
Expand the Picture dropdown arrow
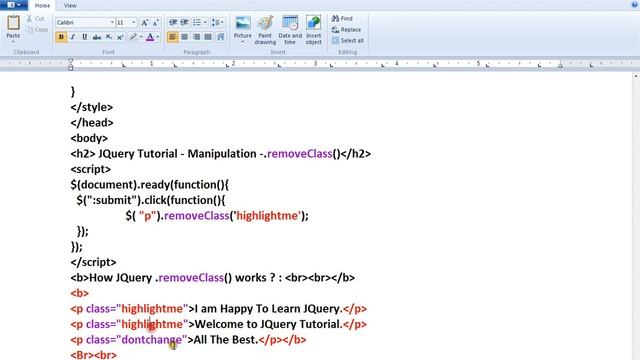[x=242, y=42]
